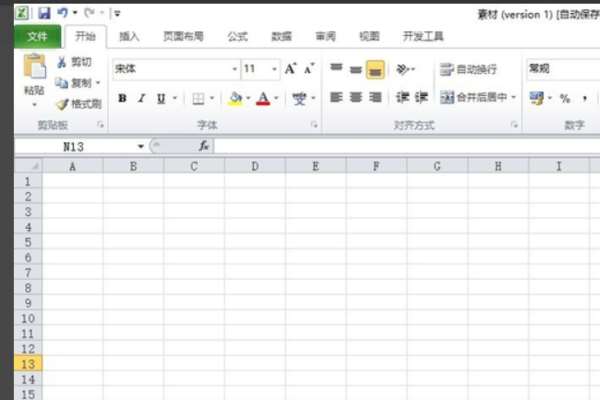Open the 对齐方式 dialog launcher
The height and width of the screenshot is (400, 600).
point(515,125)
